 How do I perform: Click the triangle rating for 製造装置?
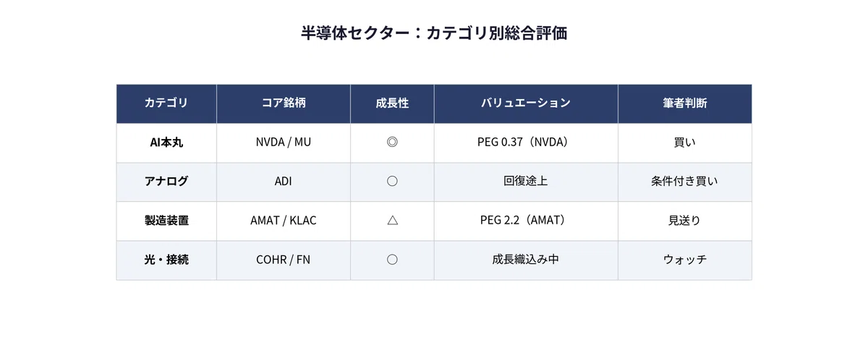tap(392, 221)
